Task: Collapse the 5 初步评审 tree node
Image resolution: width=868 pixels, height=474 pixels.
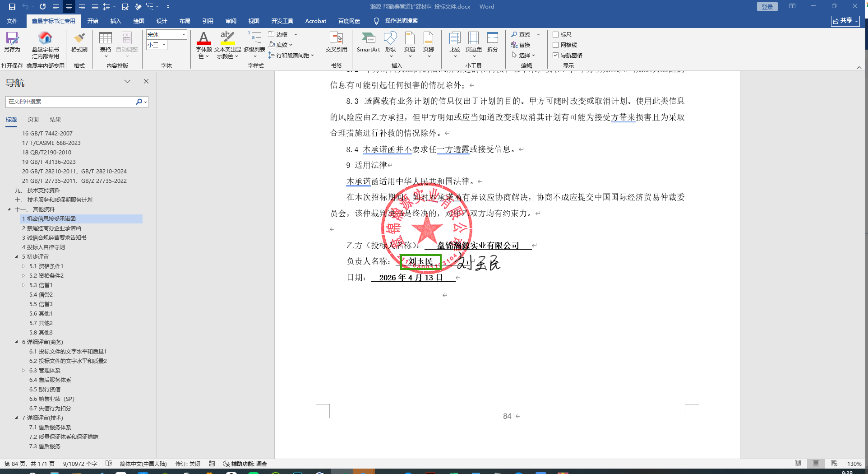Action: 16,256
